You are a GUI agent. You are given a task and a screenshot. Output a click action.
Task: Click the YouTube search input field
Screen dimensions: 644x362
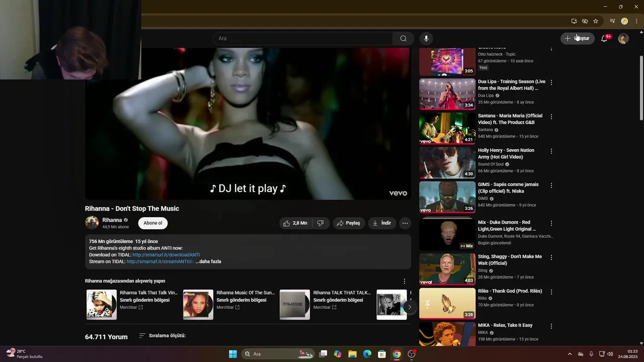(303, 39)
